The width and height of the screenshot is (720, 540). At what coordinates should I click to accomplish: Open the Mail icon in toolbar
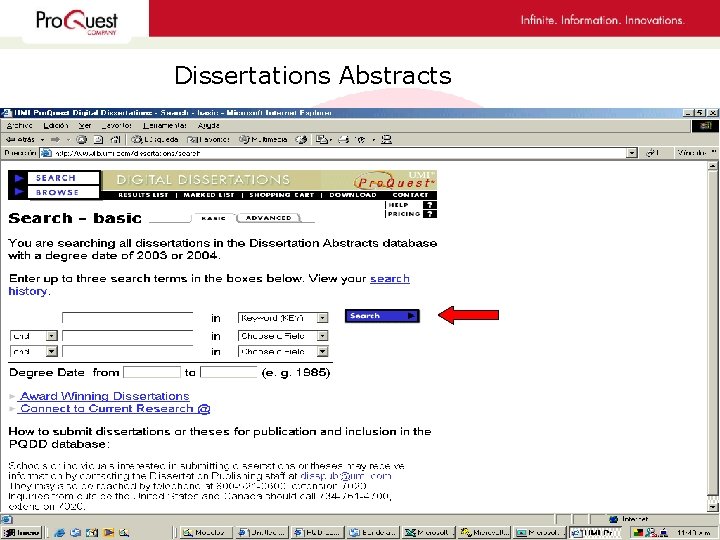[x=322, y=140]
